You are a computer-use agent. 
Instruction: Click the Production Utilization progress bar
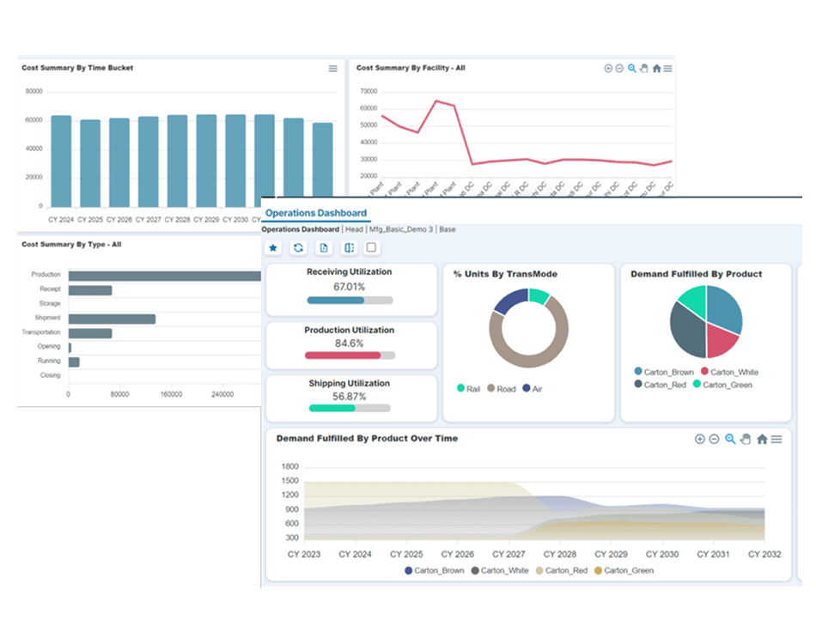coord(350,355)
